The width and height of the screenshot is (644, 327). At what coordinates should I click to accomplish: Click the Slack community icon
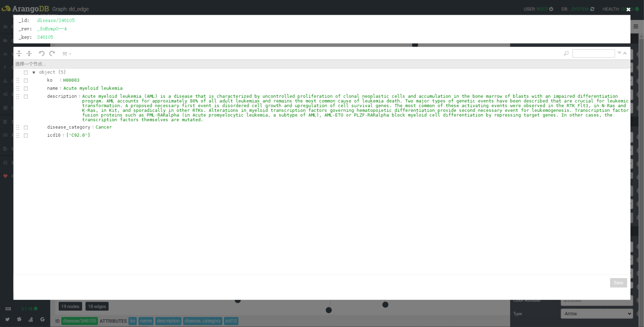tap(19, 319)
